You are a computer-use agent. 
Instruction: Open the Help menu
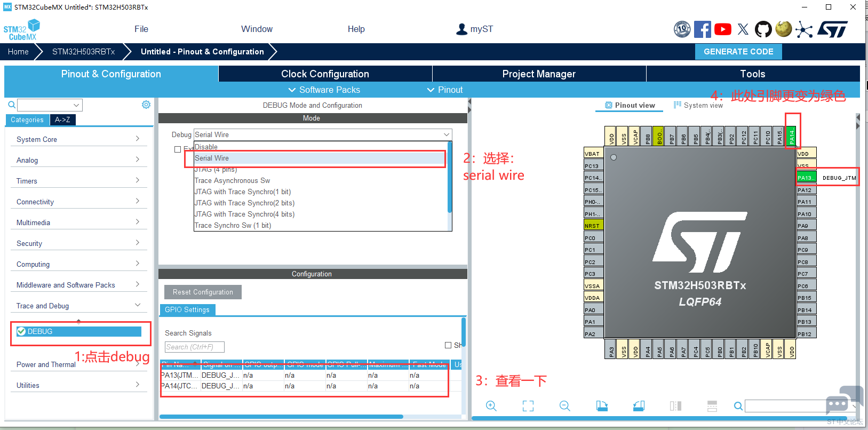coord(356,29)
